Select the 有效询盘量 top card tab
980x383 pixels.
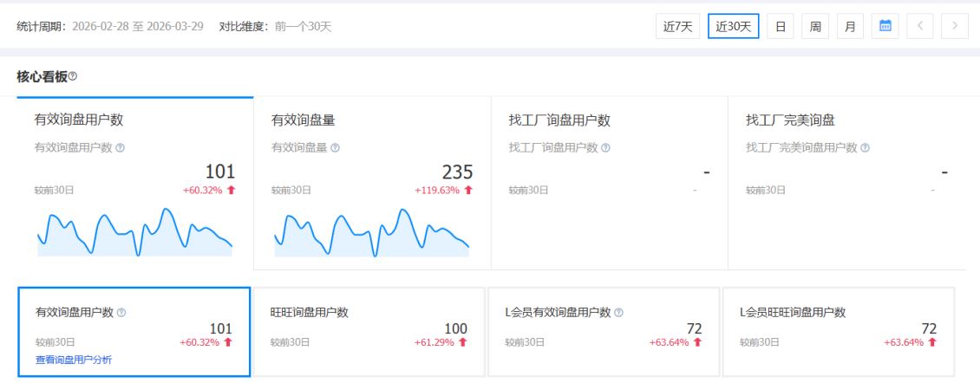coord(371,120)
